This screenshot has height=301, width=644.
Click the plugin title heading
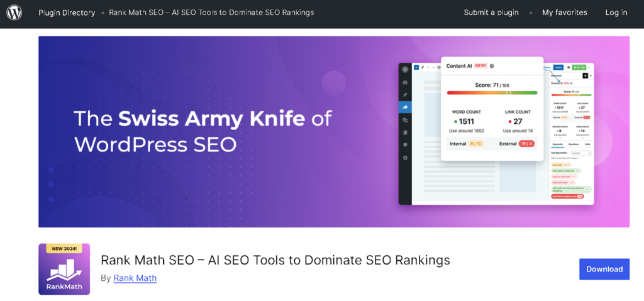pyautogui.click(x=275, y=260)
